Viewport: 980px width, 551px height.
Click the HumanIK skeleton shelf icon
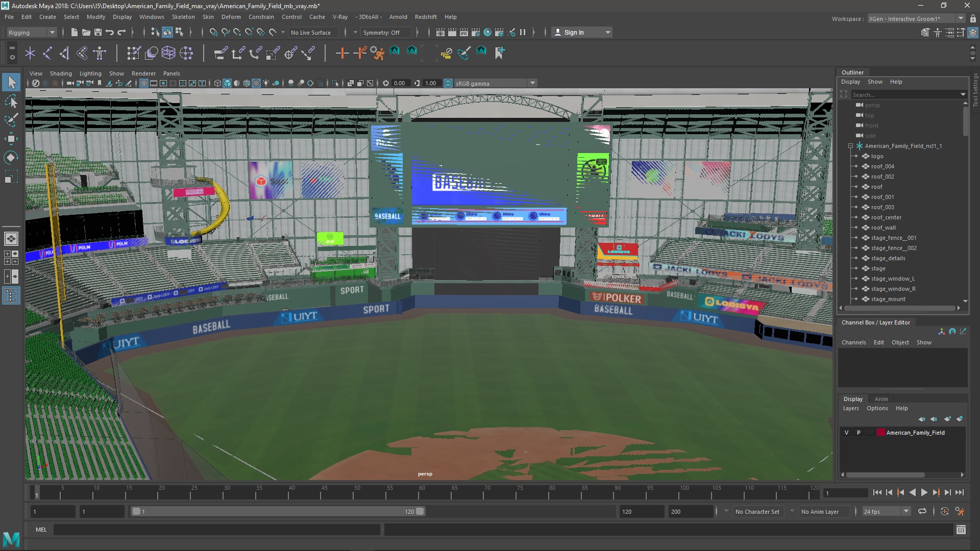click(x=100, y=53)
